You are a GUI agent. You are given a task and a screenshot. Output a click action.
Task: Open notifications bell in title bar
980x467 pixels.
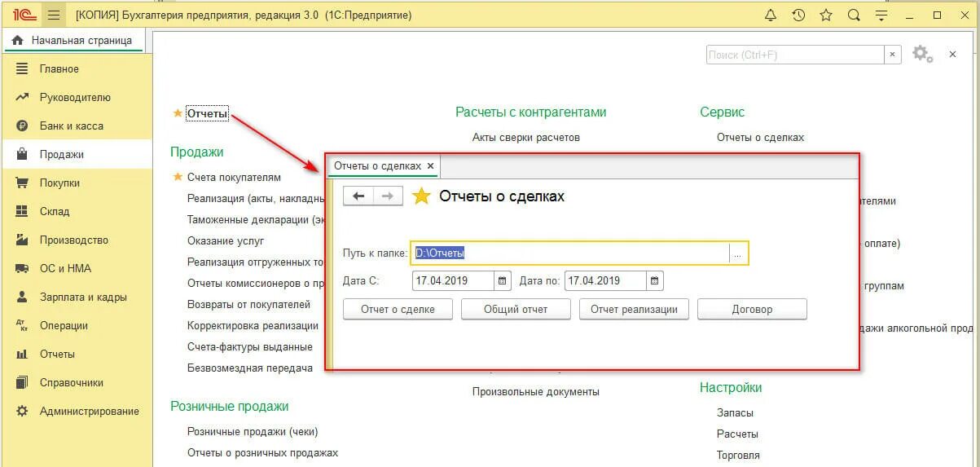771,15
